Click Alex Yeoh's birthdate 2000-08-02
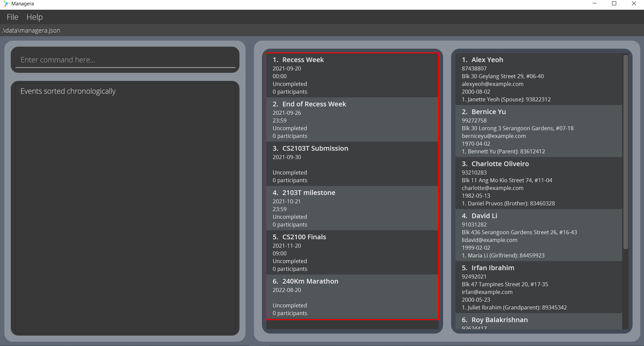The height and width of the screenshot is (346, 644). point(476,92)
